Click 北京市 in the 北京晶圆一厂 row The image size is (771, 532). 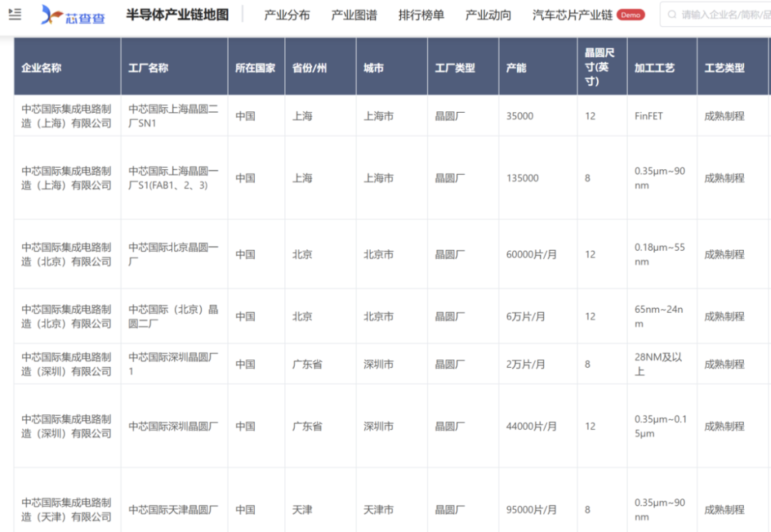click(378, 254)
